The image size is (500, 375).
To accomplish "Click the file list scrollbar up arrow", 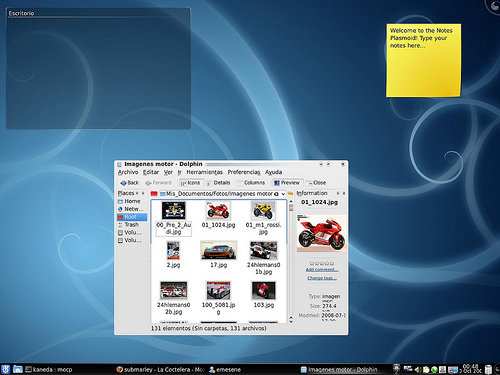I will click(x=291, y=202).
